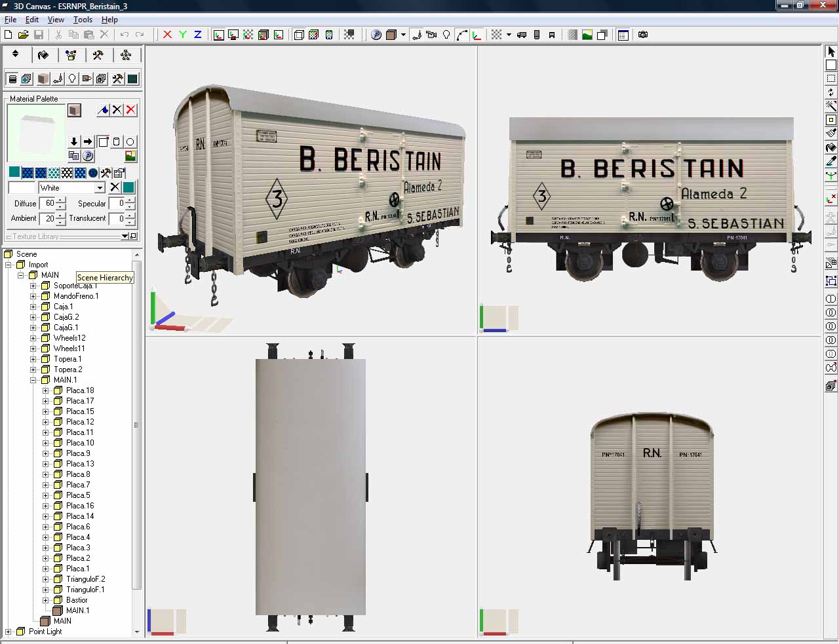The width and height of the screenshot is (839, 644).
Task: Open the View menu
Action: [x=56, y=20]
